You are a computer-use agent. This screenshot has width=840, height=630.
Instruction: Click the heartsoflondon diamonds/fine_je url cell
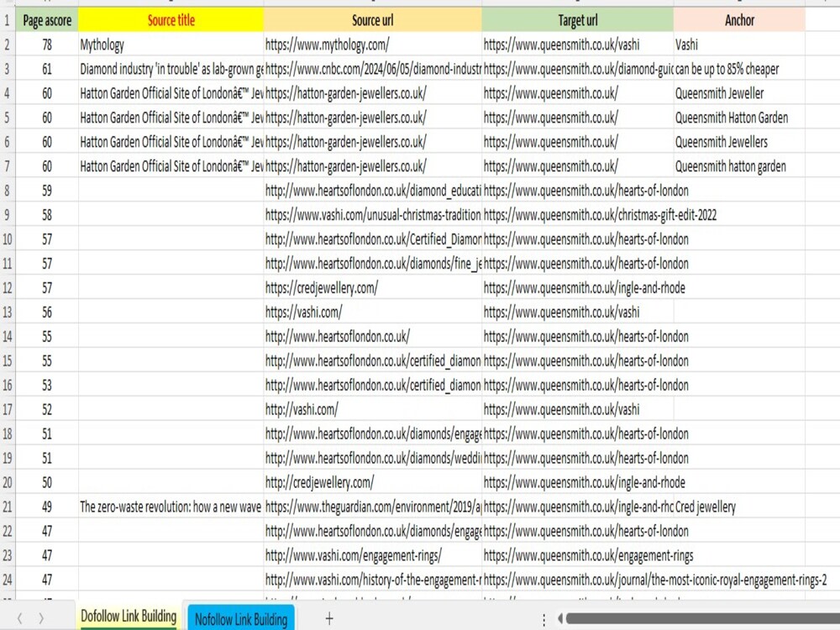[x=372, y=264]
